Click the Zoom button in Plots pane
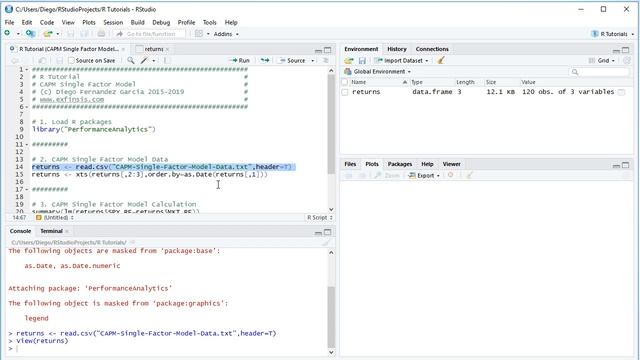640x360 pixels. [387, 175]
